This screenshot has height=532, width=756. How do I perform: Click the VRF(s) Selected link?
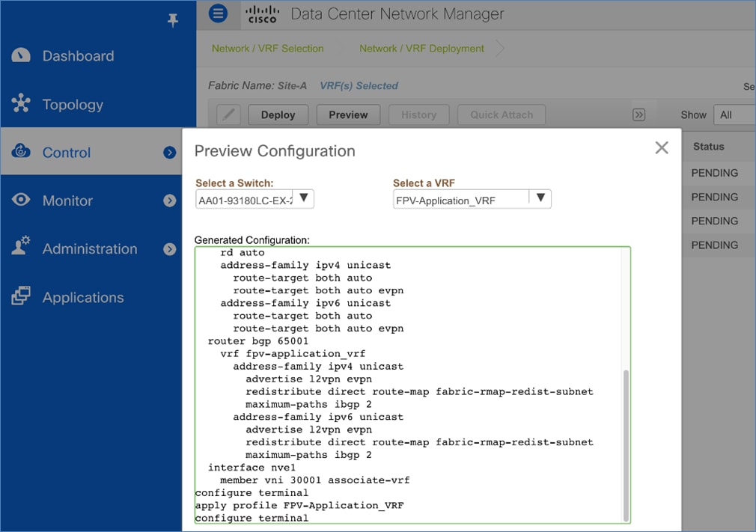pos(359,86)
